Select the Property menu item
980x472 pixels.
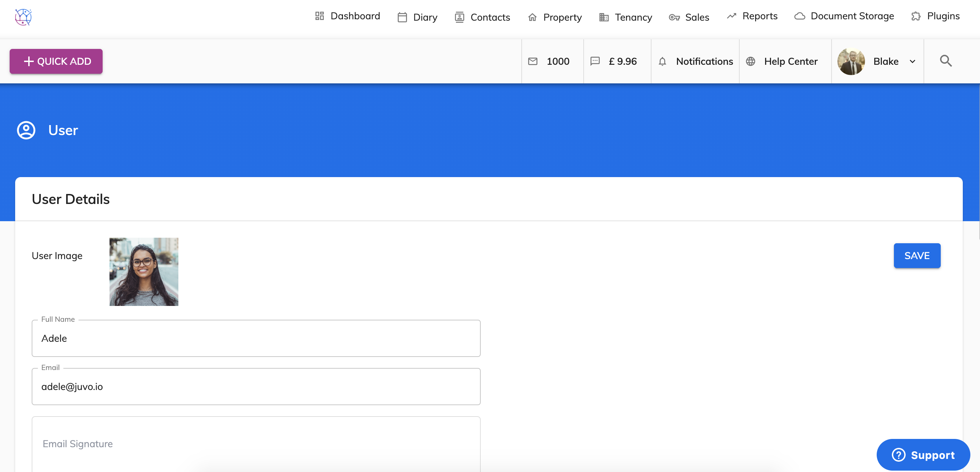pyautogui.click(x=554, y=17)
